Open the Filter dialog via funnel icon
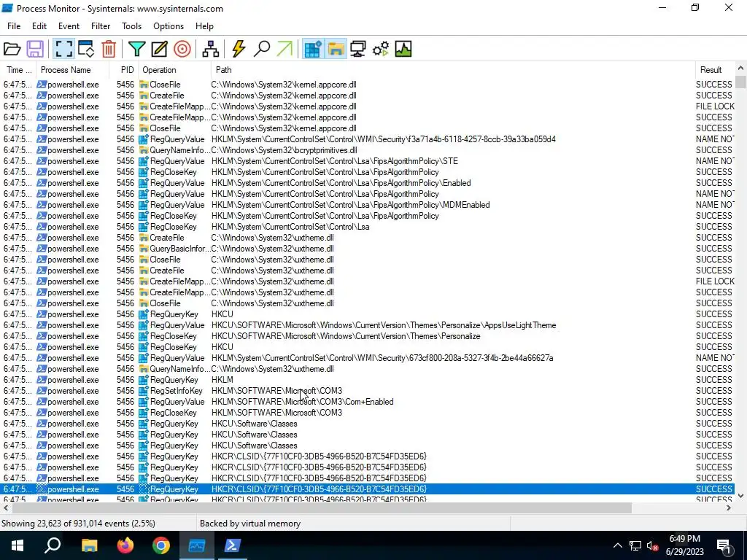This screenshot has width=747, height=560. [136, 49]
